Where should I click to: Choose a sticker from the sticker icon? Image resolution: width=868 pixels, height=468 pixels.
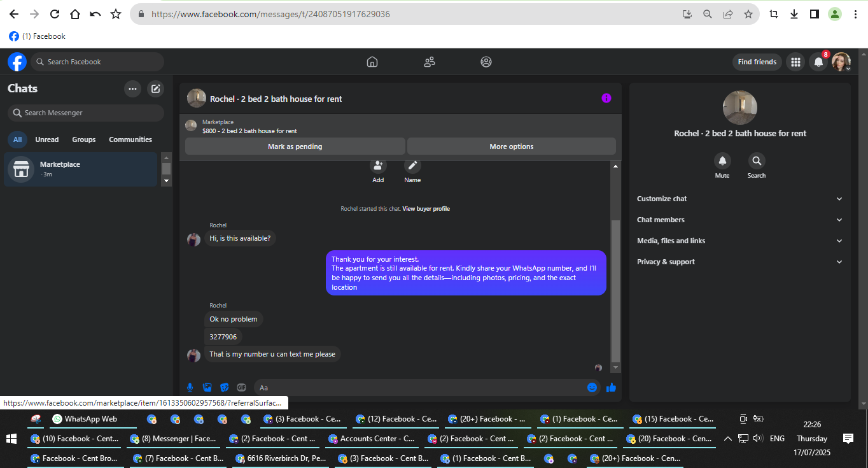[x=224, y=387]
